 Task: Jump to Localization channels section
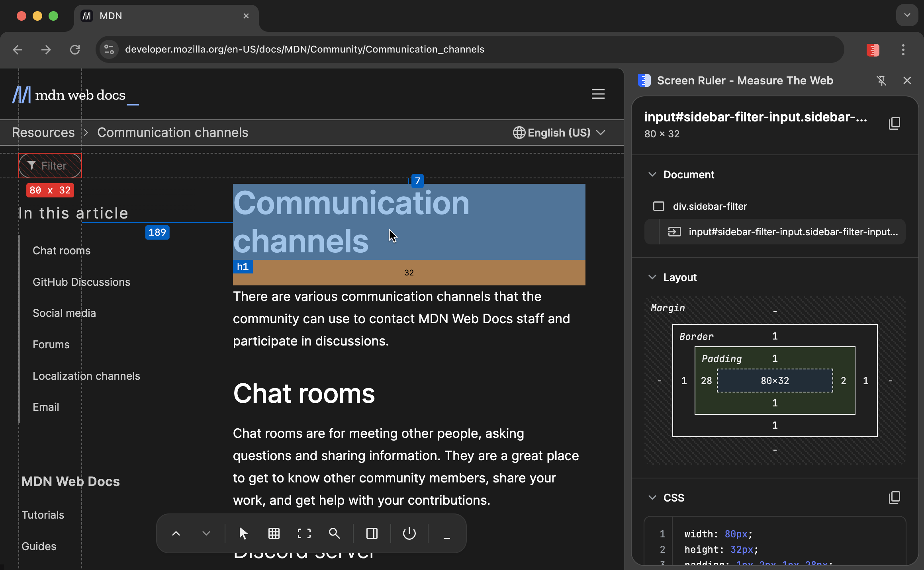click(86, 376)
